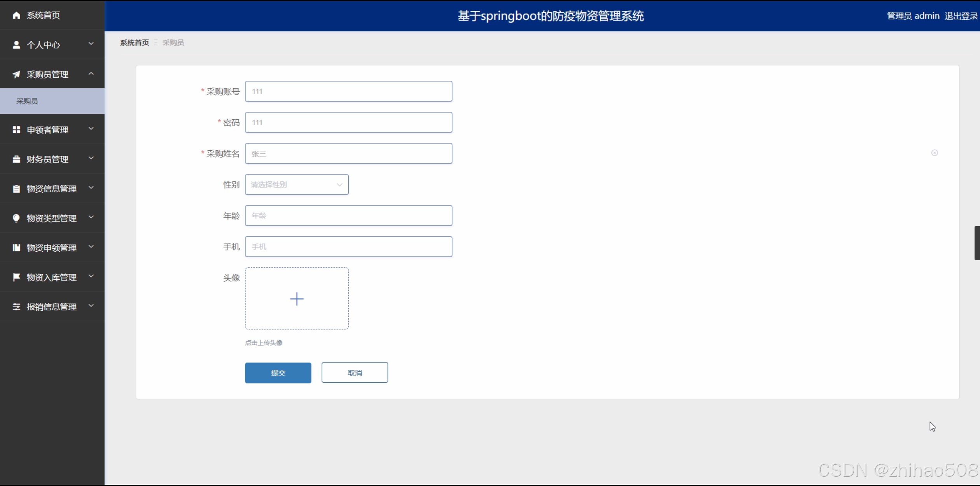Click the clipboard icon for 物资信息管理

click(16, 189)
